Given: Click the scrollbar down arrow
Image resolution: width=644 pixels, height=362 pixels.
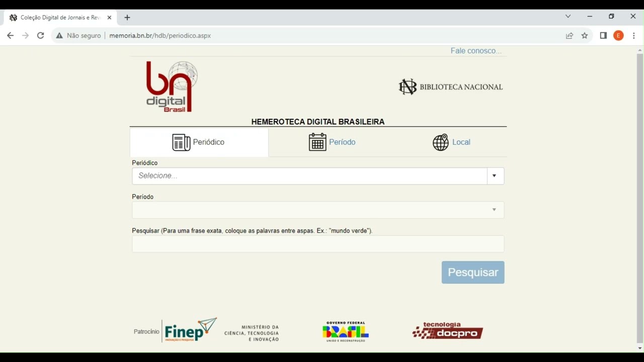Looking at the screenshot, I should [640, 348].
